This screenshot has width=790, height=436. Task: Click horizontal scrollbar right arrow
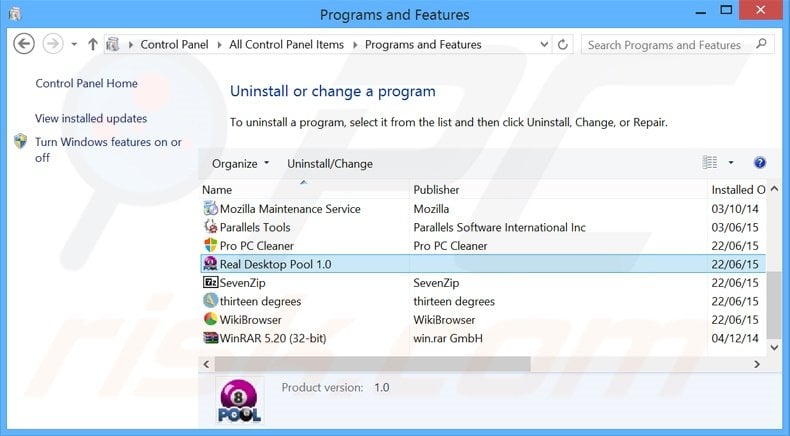(x=757, y=364)
